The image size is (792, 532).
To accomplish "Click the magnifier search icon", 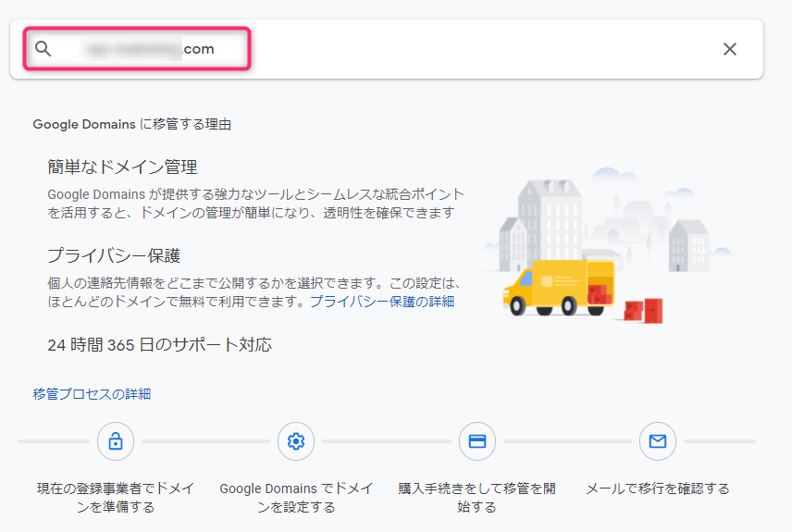I will click(43, 48).
